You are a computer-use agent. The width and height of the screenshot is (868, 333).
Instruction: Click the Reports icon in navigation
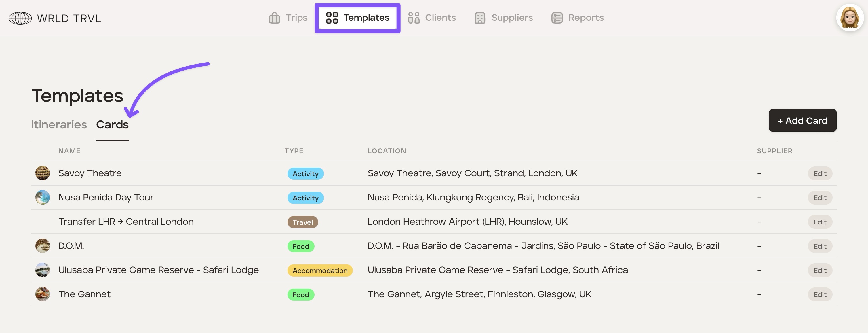point(557,18)
